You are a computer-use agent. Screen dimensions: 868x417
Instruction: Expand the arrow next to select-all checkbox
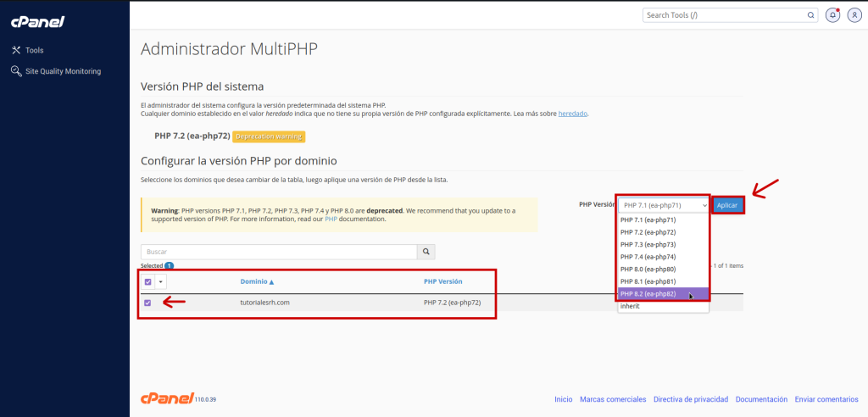(x=160, y=282)
